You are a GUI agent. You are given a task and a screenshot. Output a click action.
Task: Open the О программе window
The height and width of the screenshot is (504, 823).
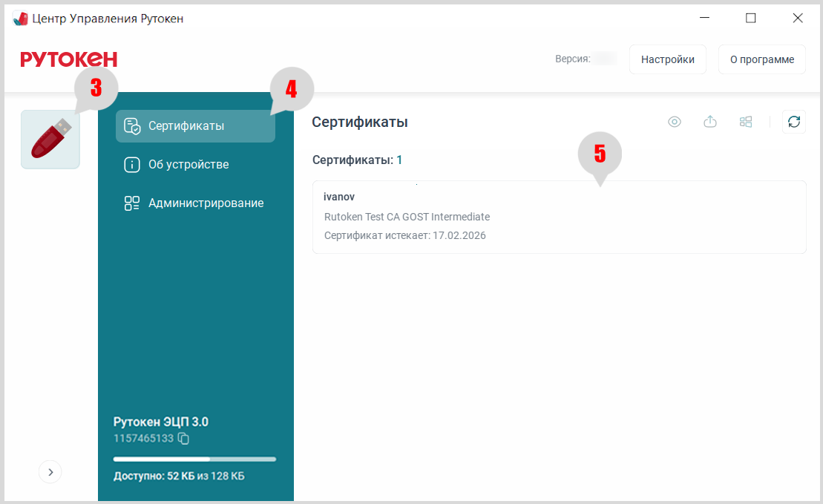click(x=761, y=59)
